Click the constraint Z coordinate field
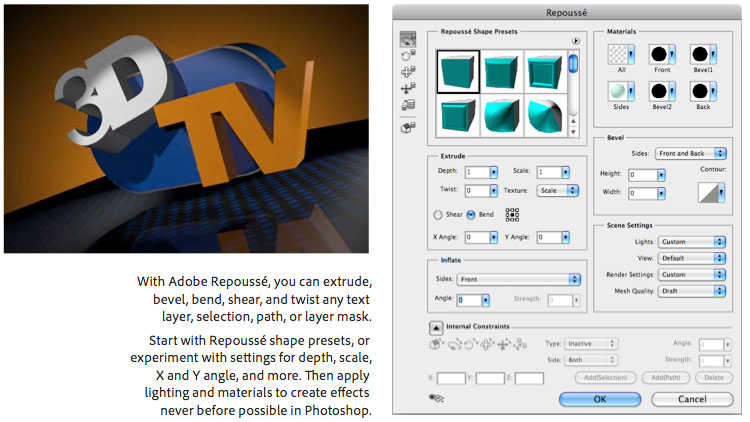This screenshot has height=422, width=750. point(529,378)
